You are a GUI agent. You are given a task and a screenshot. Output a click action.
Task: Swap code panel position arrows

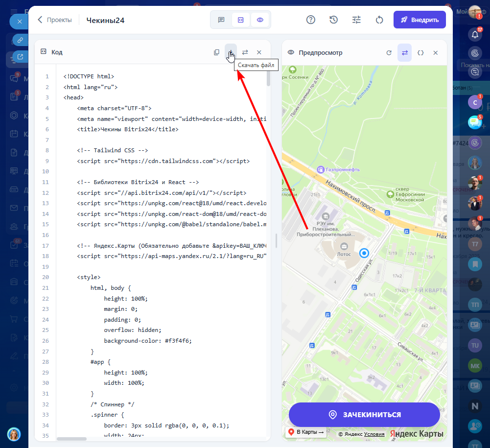tap(245, 52)
